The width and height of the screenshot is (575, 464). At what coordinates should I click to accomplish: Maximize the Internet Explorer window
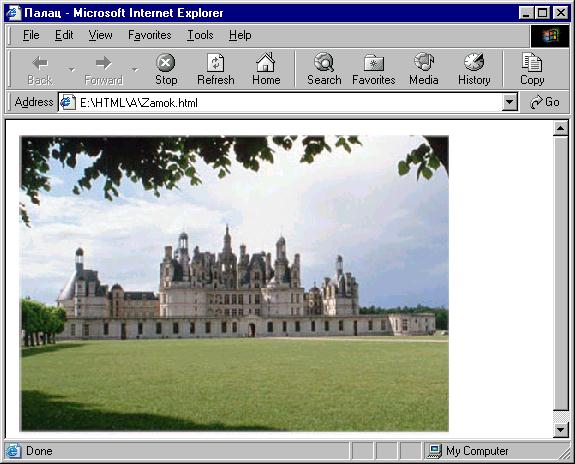click(542, 13)
